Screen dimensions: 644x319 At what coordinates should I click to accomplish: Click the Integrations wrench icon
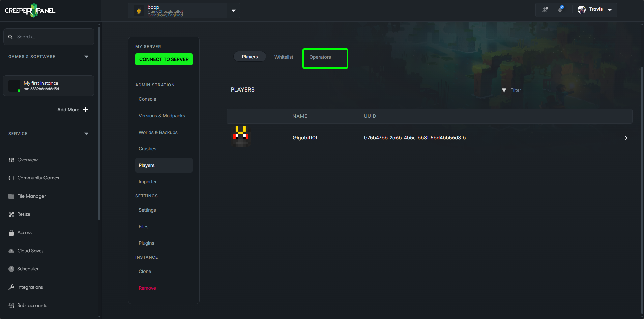[11, 287]
